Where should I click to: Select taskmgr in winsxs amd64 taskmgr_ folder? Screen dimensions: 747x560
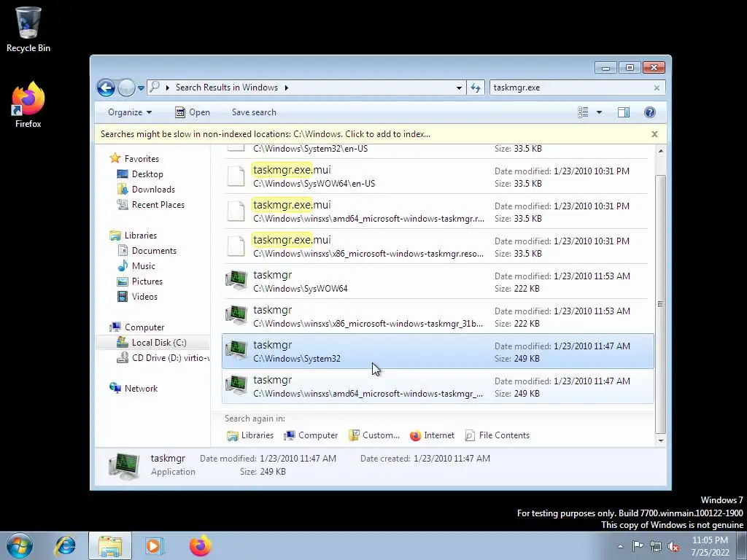point(438,386)
